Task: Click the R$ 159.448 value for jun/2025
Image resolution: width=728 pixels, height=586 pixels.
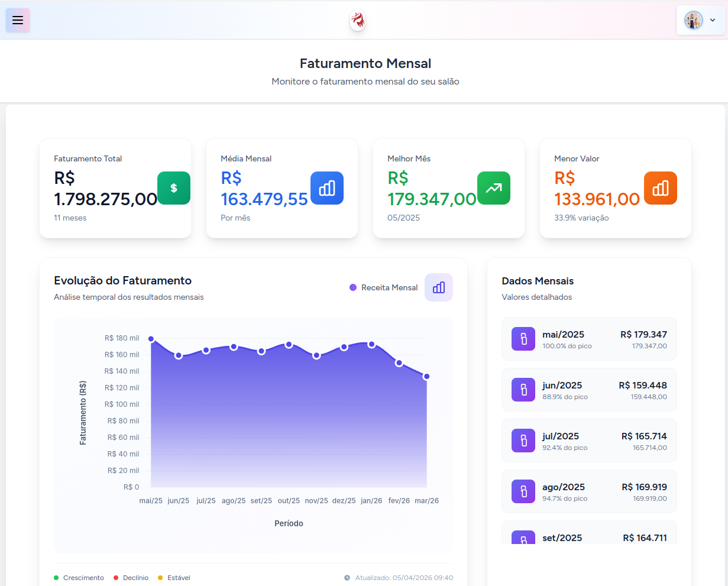Action: 643,385
